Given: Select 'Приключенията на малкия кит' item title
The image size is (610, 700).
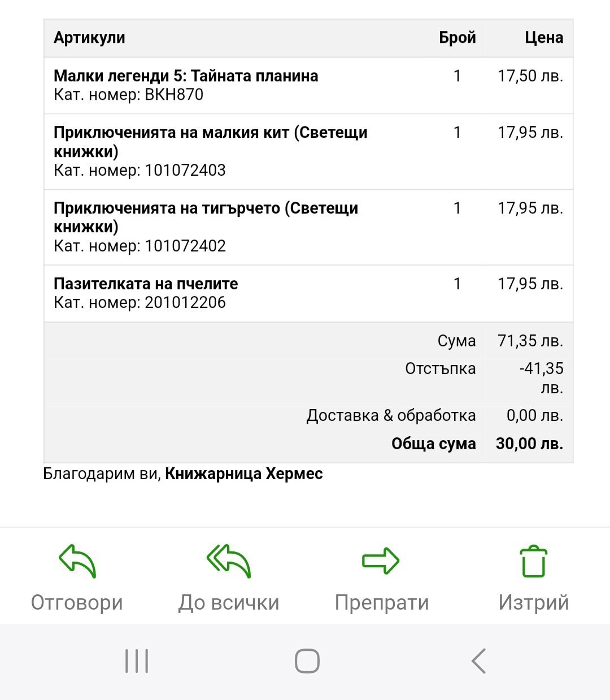Looking at the screenshot, I should point(210,141).
